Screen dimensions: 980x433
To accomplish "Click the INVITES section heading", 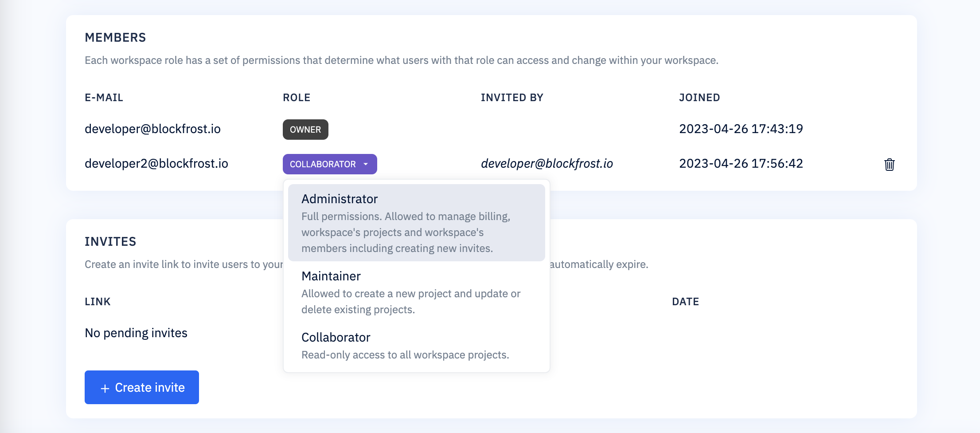I will click(x=111, y=241).
